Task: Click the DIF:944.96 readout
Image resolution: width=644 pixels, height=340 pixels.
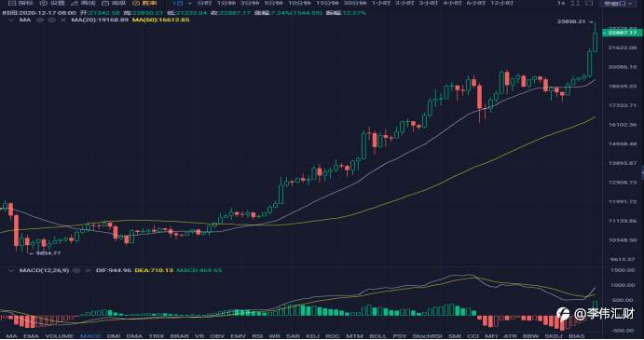Action: click(x=113, y=270)
